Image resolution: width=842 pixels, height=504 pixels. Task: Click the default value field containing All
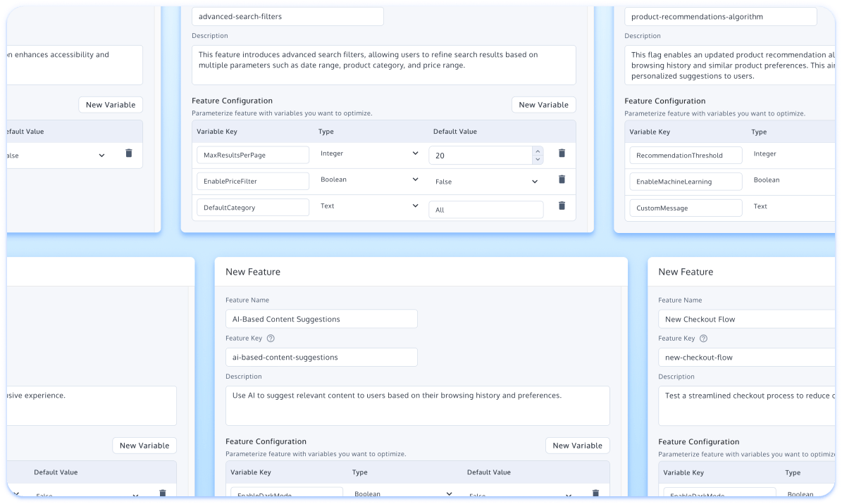tap(486, 210)
